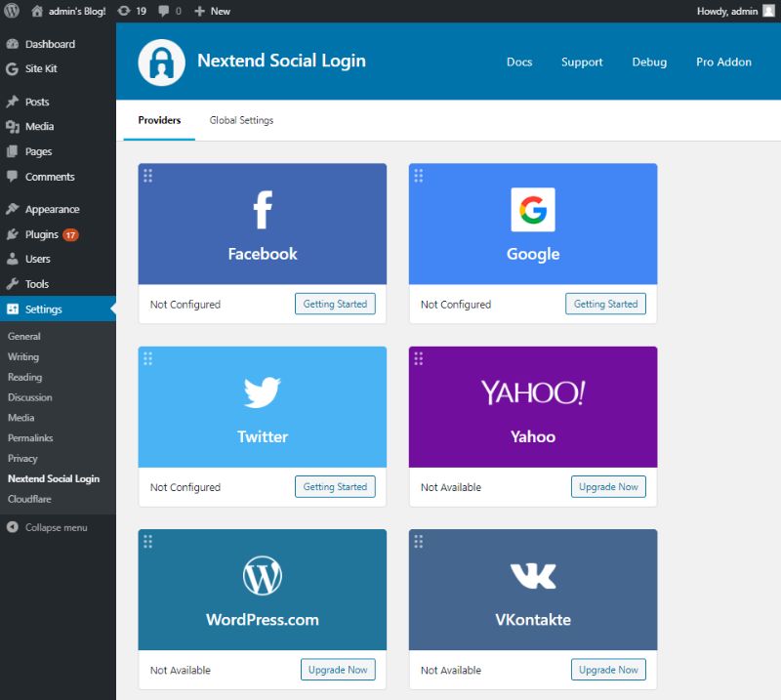Click the admin avatar in top right
The width and height of the screenshot is (781, 700).
pos(768,11)
